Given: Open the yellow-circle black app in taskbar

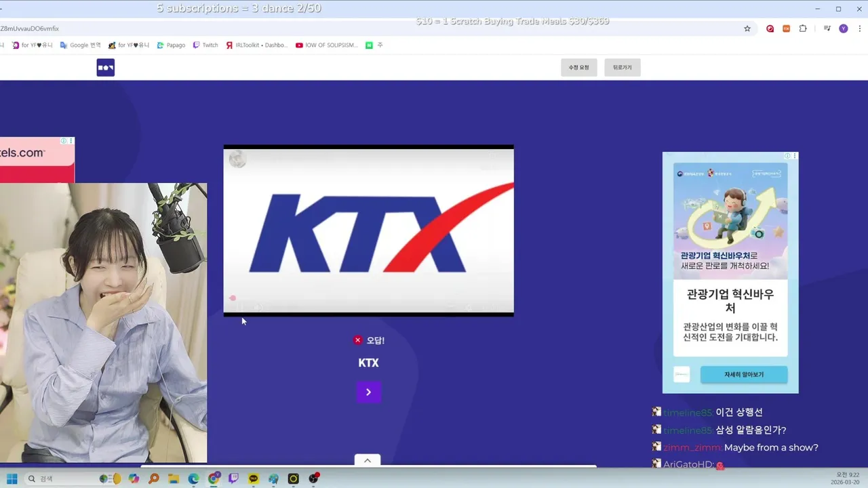Looking at the screenshot, I should [294, 479].
